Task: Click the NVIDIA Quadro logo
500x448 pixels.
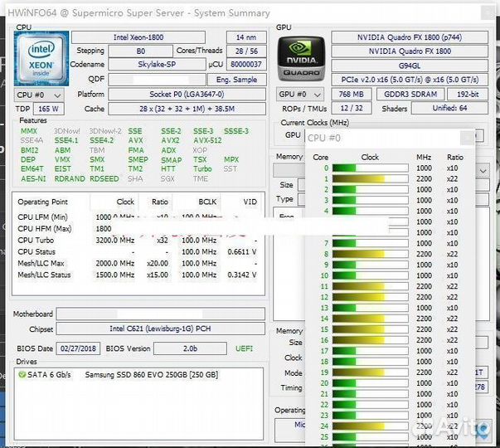Action: click(301, 58)
